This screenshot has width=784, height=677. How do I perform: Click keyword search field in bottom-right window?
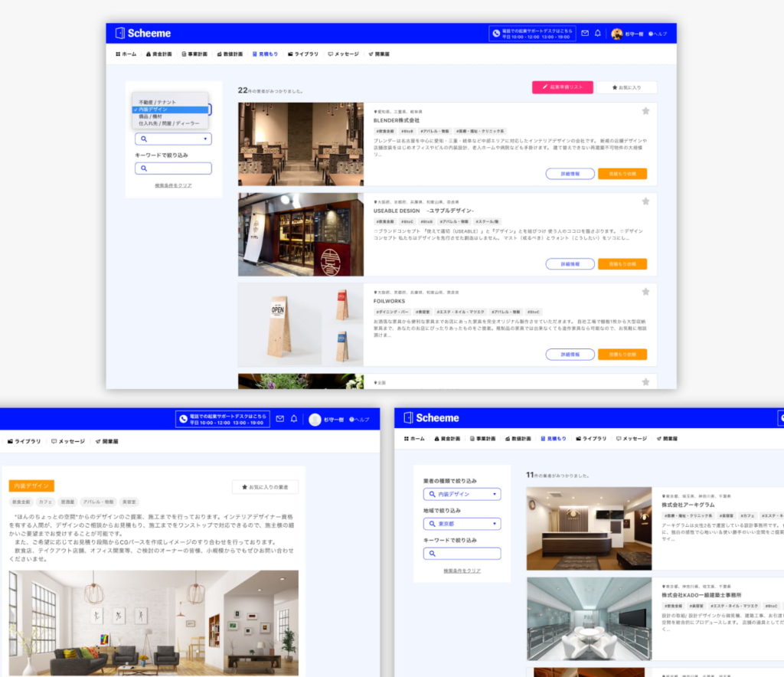coord(462,554)
